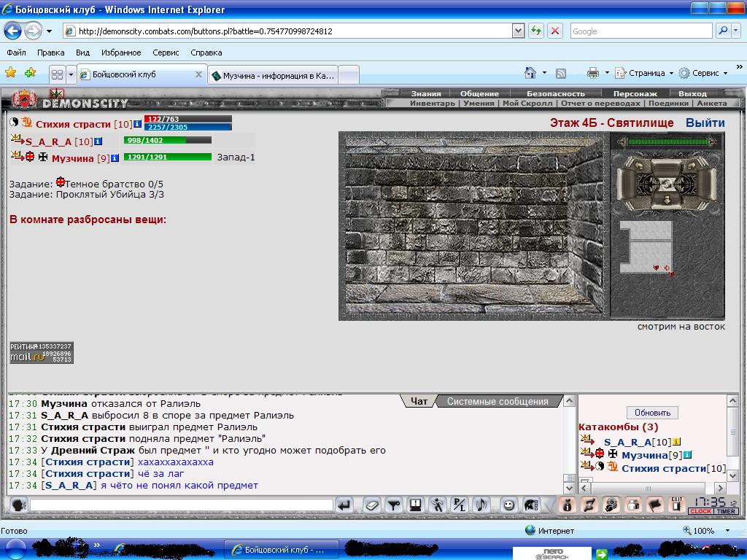Open the Страница dropdown menu
Screen dimensions: 747x560
646,73
